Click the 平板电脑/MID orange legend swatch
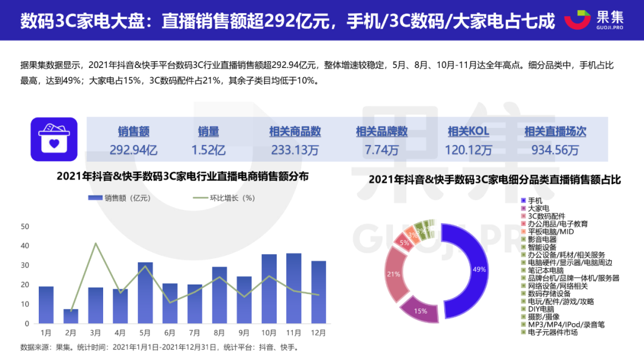 [524, 232]
